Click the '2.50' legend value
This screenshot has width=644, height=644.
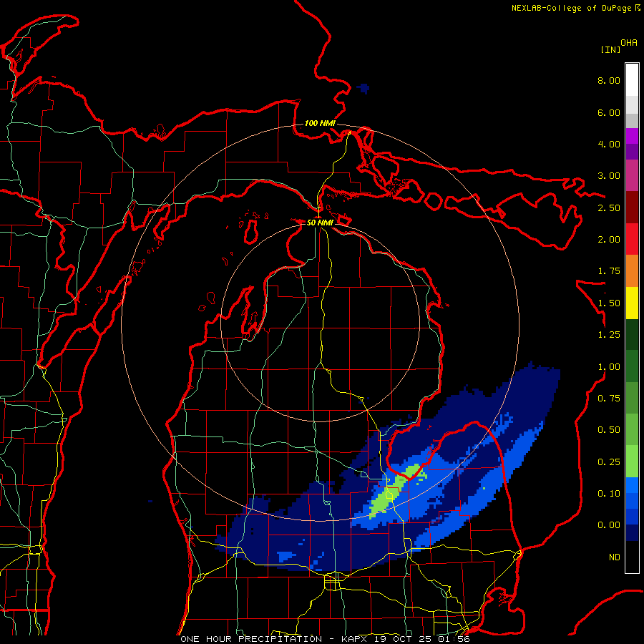pos(609,208)
